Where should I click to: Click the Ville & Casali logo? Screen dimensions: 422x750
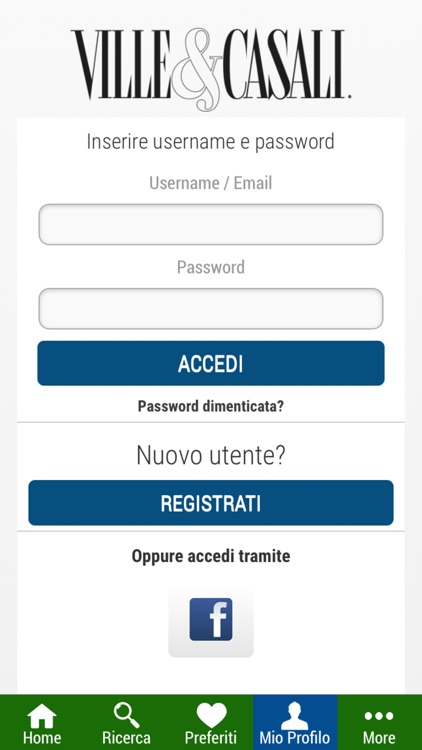coord(211,67)
